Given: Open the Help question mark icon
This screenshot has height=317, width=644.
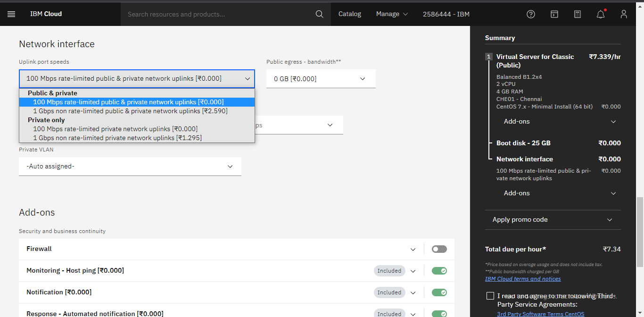Looking at the screenshot, I should tap(531, 14).
